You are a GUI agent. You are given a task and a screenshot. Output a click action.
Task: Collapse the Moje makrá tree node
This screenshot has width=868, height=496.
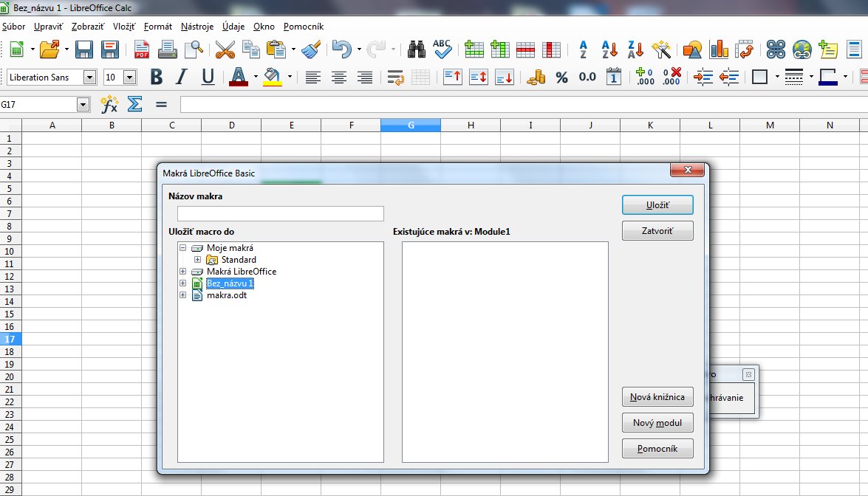click(182, 248)
